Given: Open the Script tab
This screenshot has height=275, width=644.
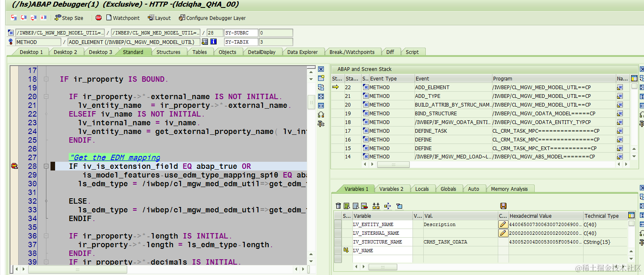Looking at the screenshot, I should [x=412, y=52].
